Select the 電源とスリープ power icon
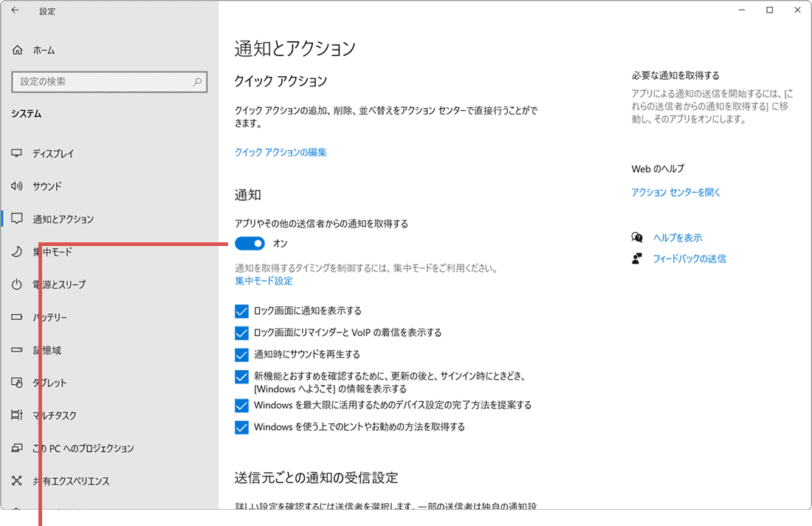 pyautogui.click(x=17, y=284)
